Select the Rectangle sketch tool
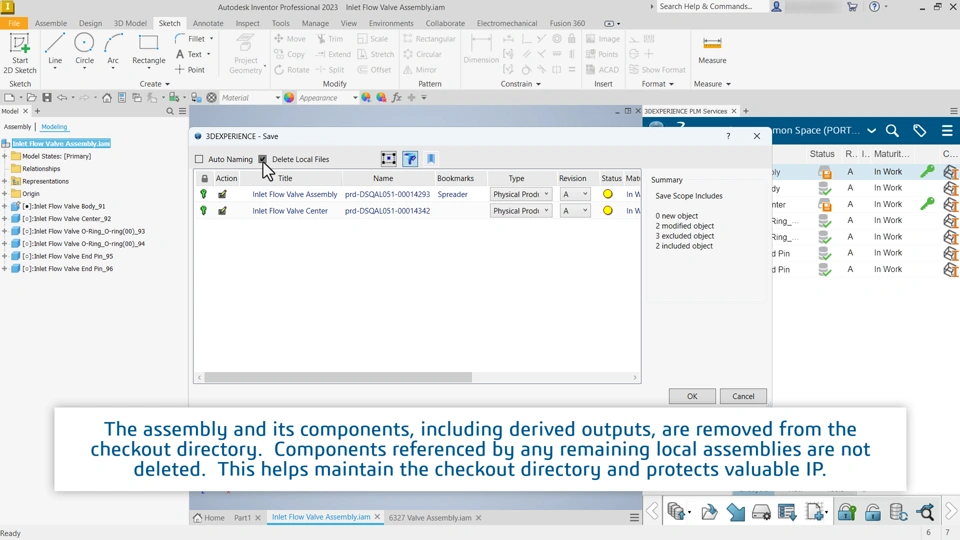 149,51
